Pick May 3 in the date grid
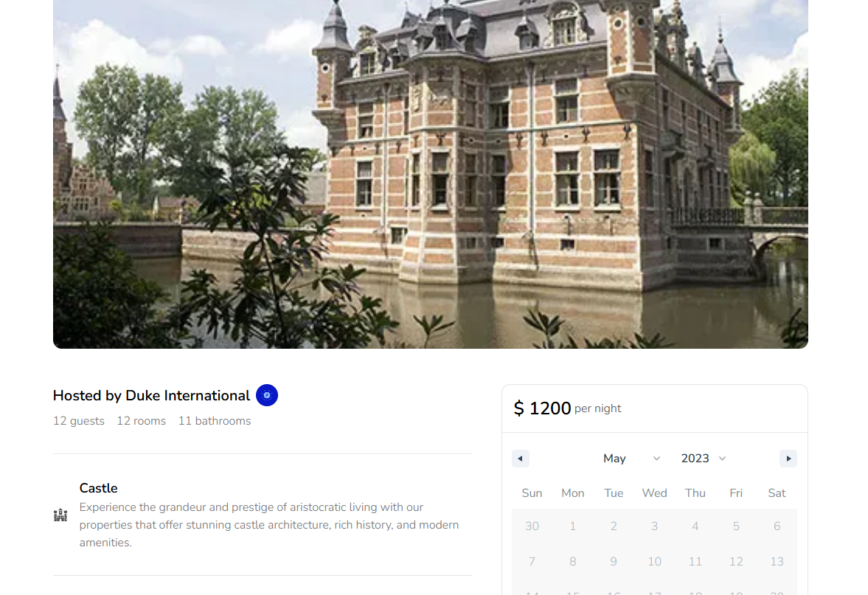The image size is (868, 595). click(x=654, y=526)
